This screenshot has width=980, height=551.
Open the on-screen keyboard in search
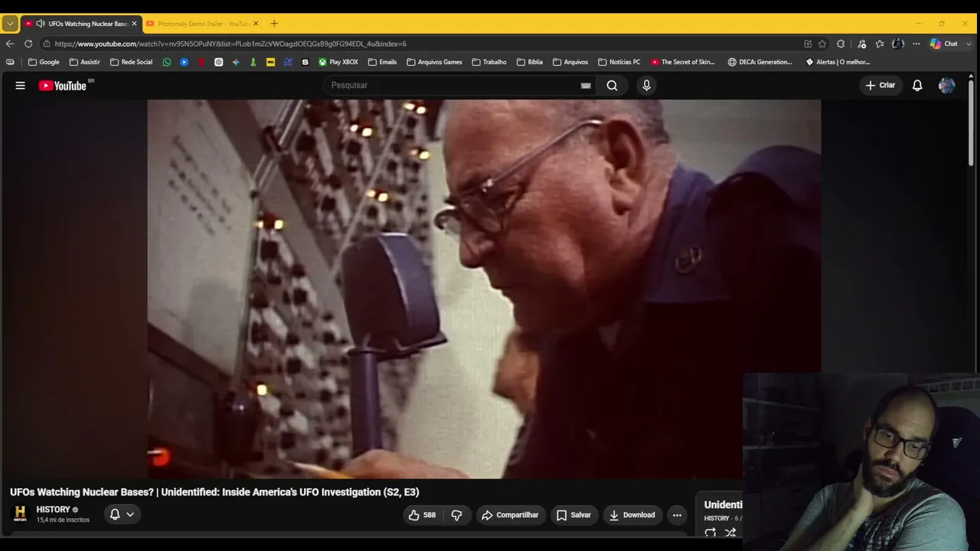586,86
